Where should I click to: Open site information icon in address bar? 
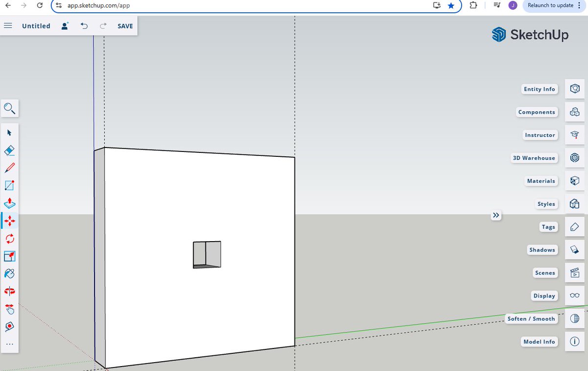click(58, 5)
